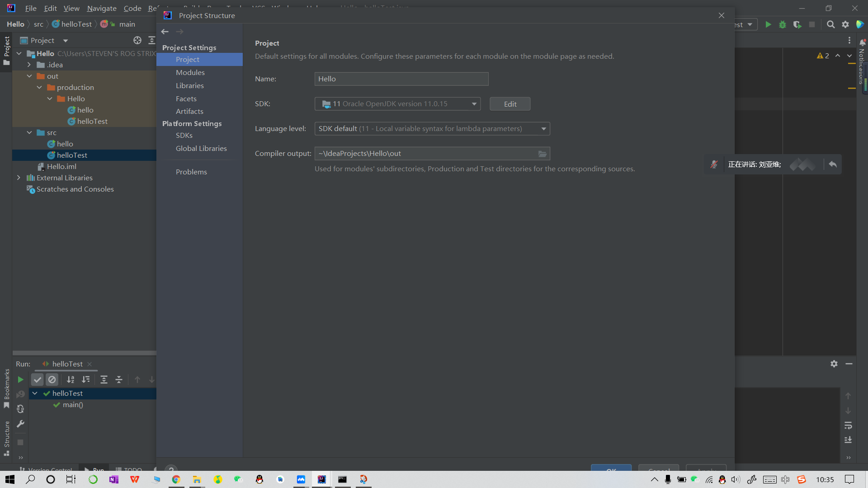The image size is (868, 488).
Task: Select Modules in Project Settings
Action: click(x=190, y=73)
